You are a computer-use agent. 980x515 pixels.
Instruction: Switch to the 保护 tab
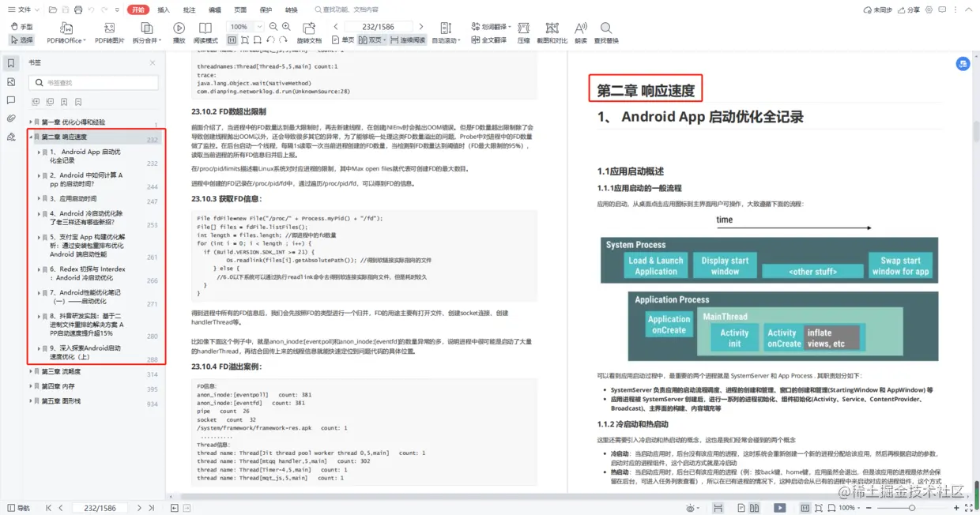click(266, 9)
